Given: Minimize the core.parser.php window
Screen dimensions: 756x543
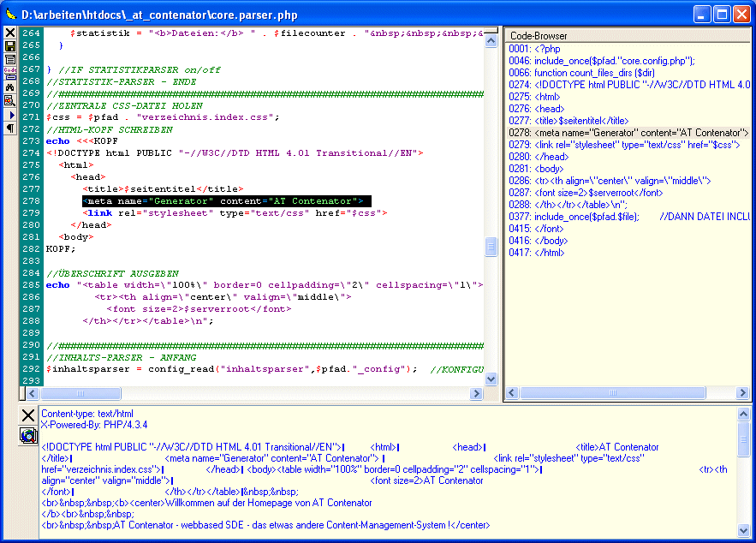Looking at the screenshot, I should [x=702, y=15].
